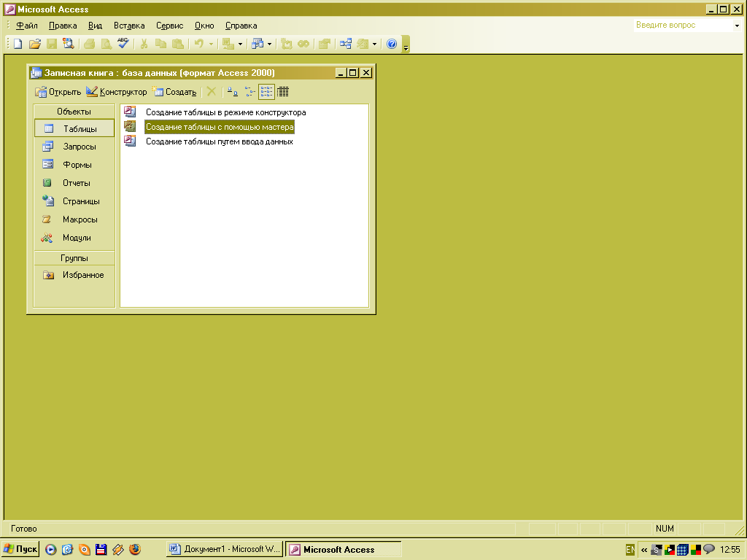Click the File search toolbar icon
The image size is (747, 560).
pos(69,44)
